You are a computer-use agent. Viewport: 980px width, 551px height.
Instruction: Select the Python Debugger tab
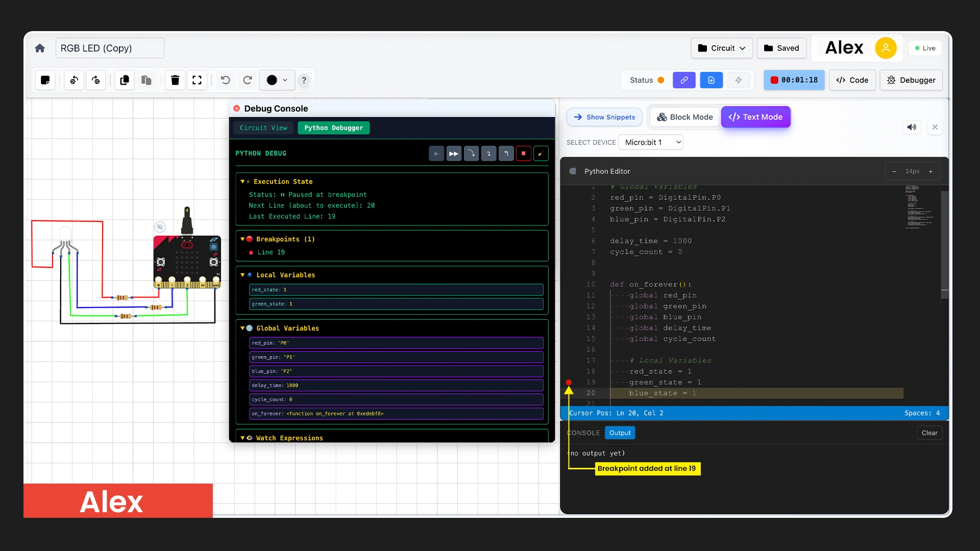pos(334,128)
